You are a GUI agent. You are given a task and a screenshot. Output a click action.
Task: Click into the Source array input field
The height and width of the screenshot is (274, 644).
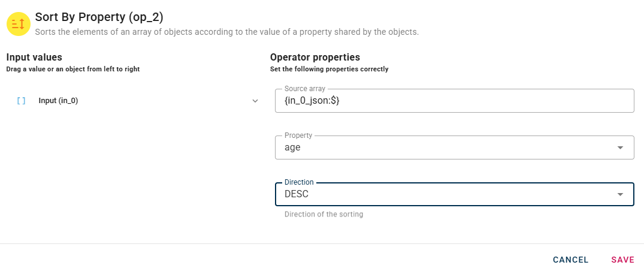pos(454,101)
